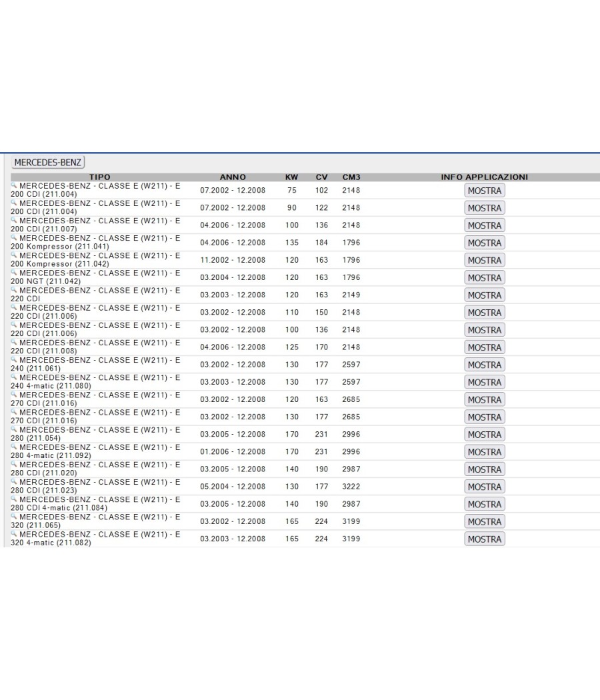Viewport: 600px width, 700px height.
Task: Click magnifier icon for E 200 CDI 90 kW row
Action: (14, 202)
